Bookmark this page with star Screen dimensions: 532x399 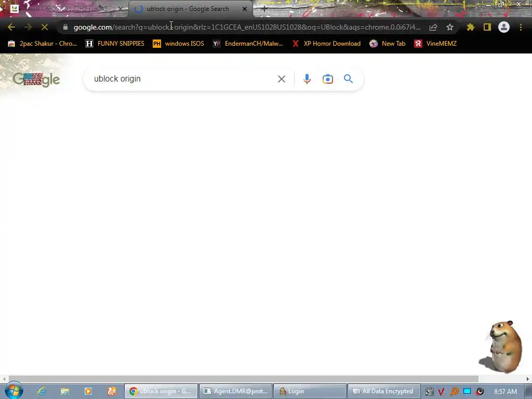point(450,27)
